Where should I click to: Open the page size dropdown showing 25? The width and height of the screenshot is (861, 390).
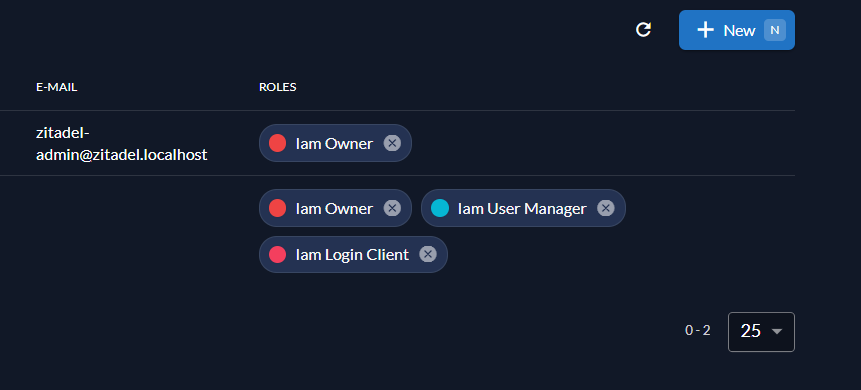click(x=761, y=332)
